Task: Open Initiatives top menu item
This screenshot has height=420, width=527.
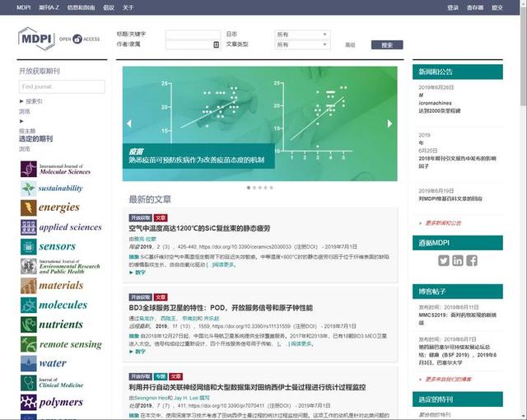Action: tap(109, 7)
